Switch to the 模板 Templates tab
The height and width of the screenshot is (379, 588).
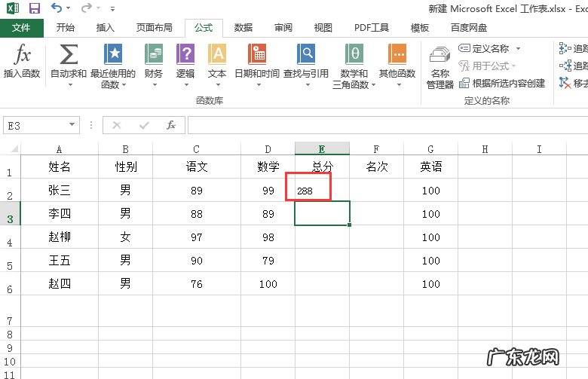point(420,28)
